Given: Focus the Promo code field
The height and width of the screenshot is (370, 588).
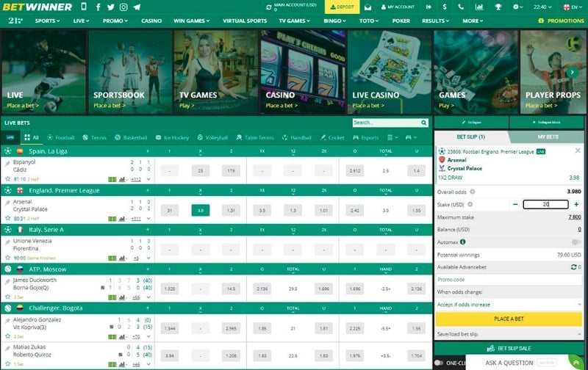Looking at the screenshot, I should click(509, 280).
